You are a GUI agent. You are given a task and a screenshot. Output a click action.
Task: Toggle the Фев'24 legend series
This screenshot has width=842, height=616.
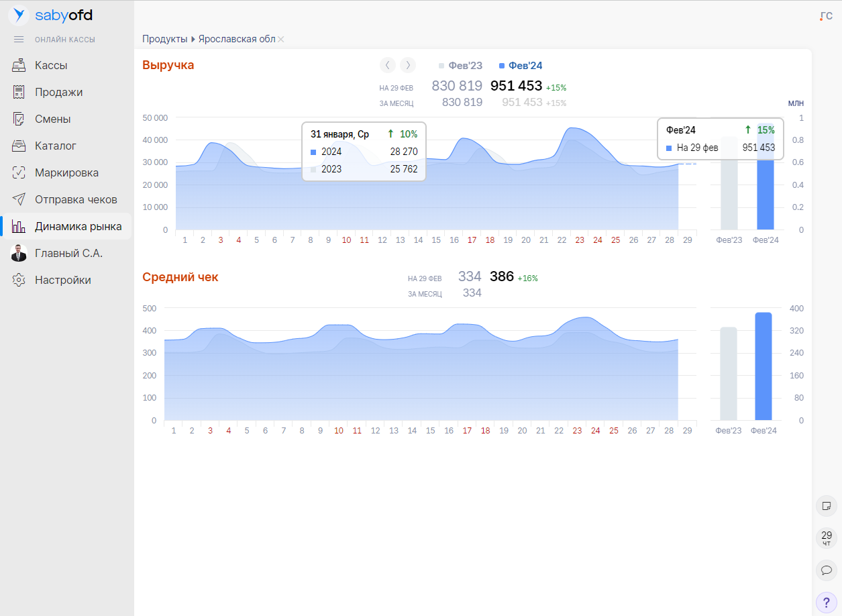521,66
